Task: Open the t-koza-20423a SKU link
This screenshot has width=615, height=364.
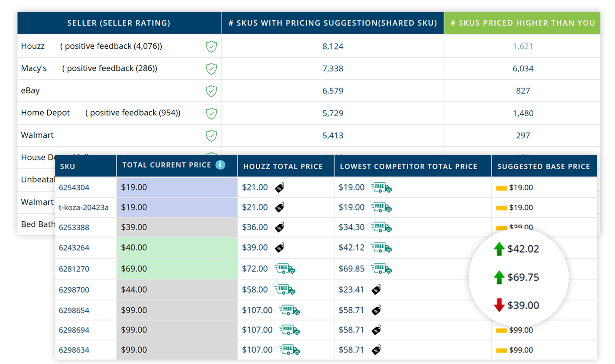Action: click(x=83, y=207)
